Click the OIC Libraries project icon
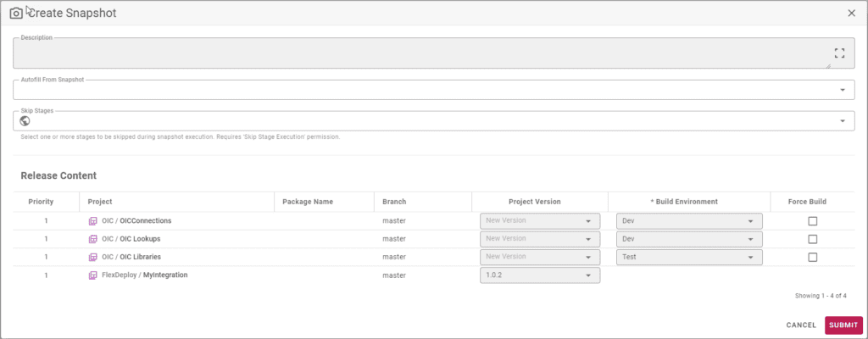This screenshot has height=339, width=868. [x=93, y=257]
